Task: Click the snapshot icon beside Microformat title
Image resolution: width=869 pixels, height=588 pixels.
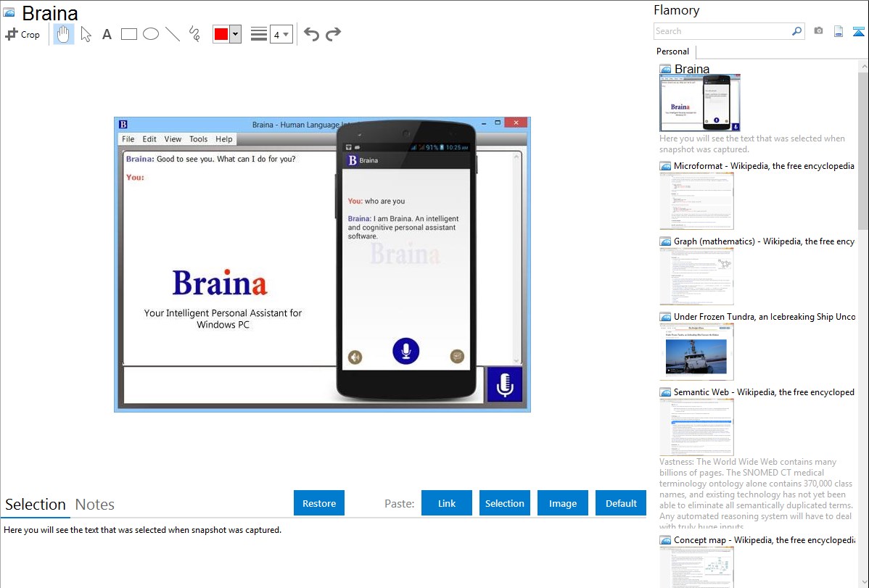Action: (x=665, y=166)
